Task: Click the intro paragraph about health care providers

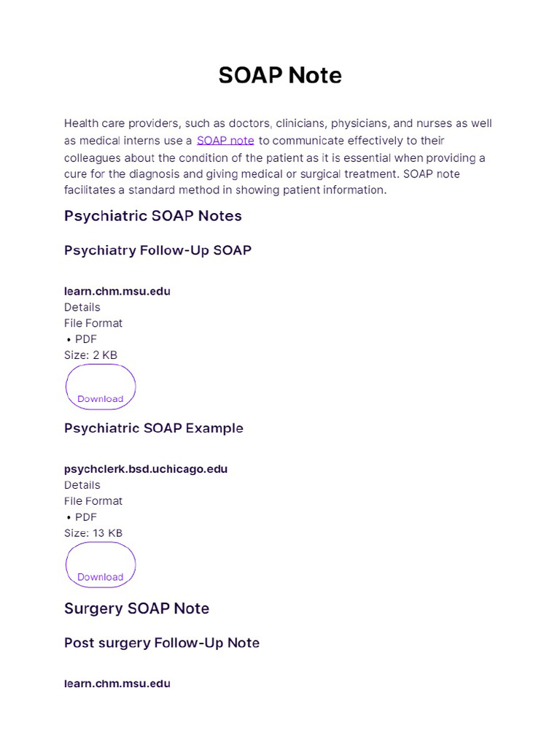Action: tap(277, 157)
